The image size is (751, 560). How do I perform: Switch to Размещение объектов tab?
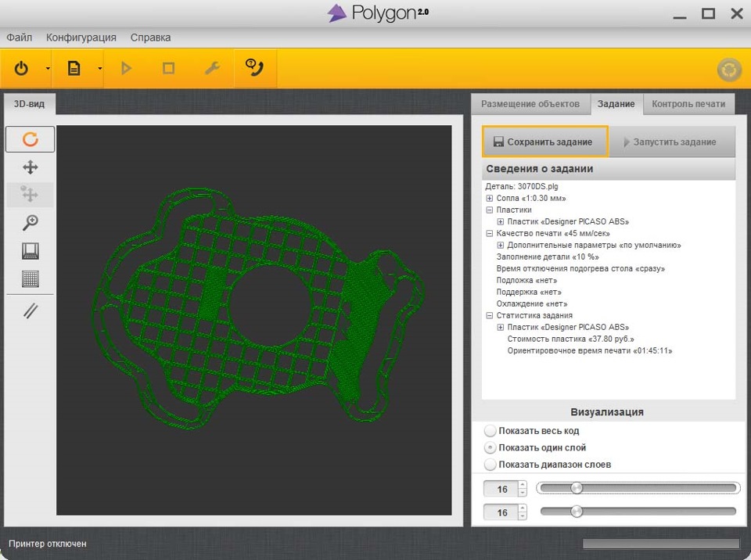[530, 104]
